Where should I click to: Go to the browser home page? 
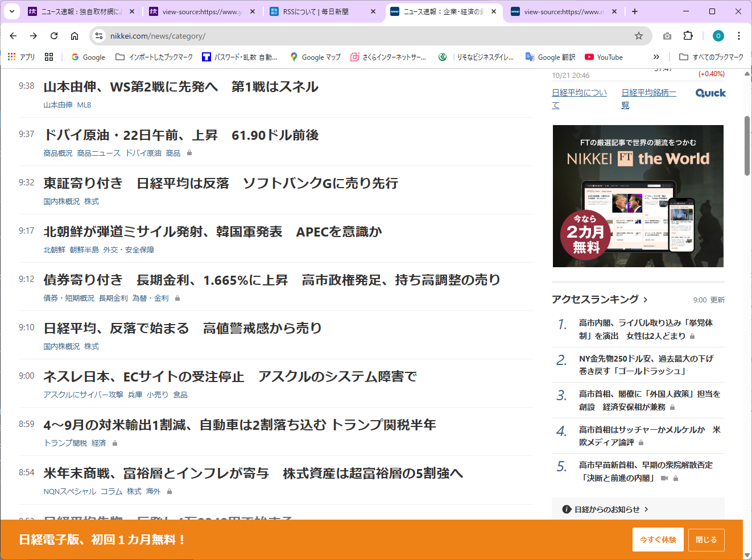pos(75,36)
